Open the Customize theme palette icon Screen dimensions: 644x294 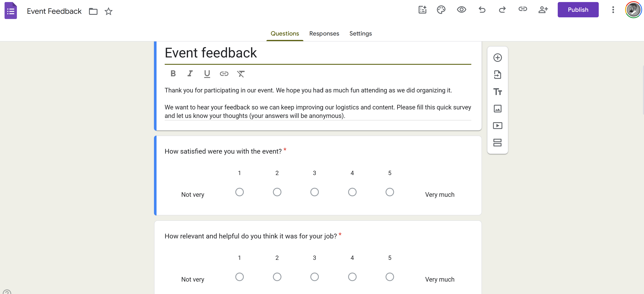(441, 10)
